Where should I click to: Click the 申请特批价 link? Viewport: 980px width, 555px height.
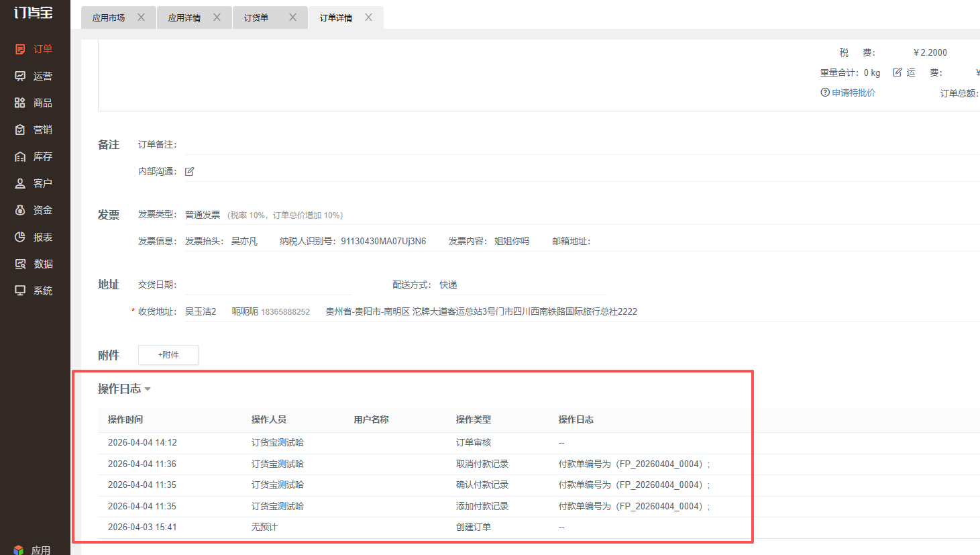click(853, 93)
